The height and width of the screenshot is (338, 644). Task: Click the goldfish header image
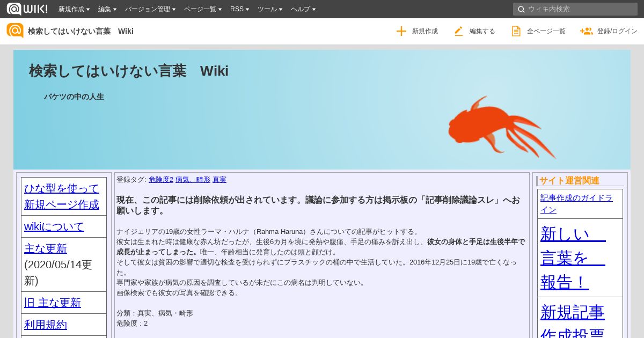[x=502, y=127]
